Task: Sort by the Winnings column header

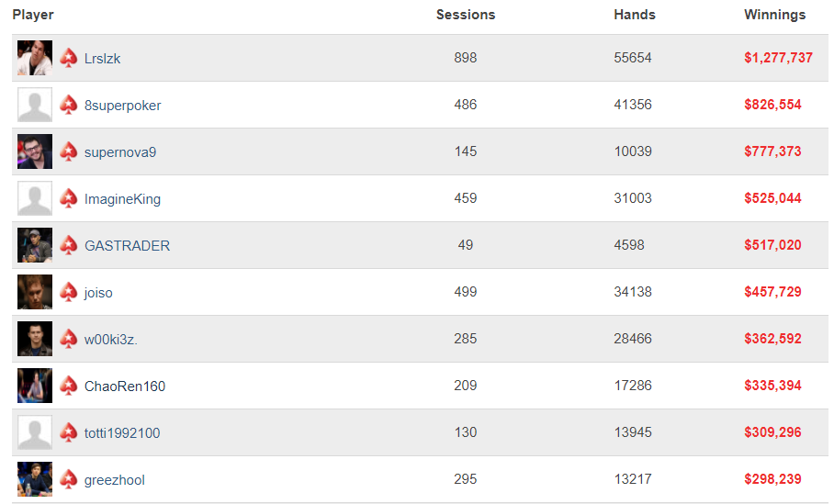Action: click(774, 15)
